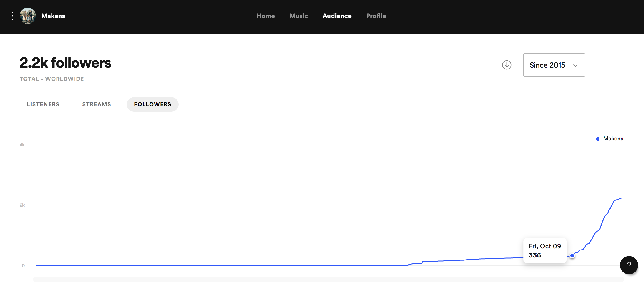644x287 pixels.
Task: Click the horizontal scrollbar below the chart
Action: pos(328,279)
